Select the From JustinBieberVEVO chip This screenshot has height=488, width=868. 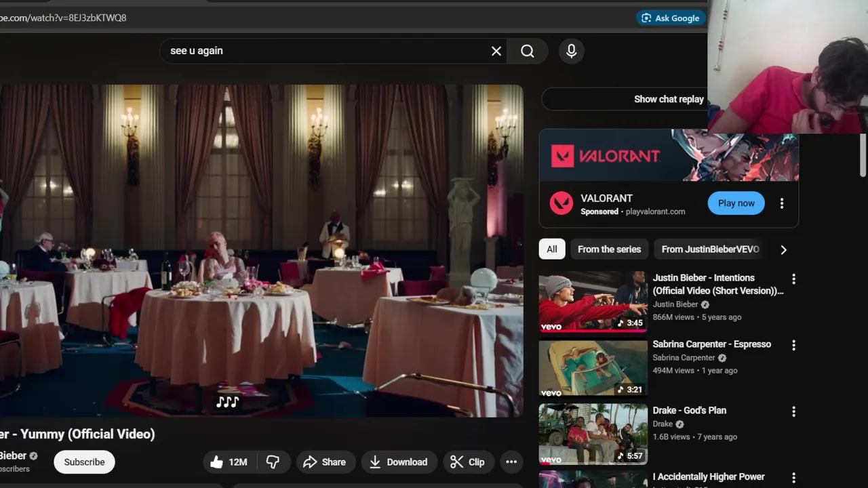pyautogui.click(x=710, y=249)
